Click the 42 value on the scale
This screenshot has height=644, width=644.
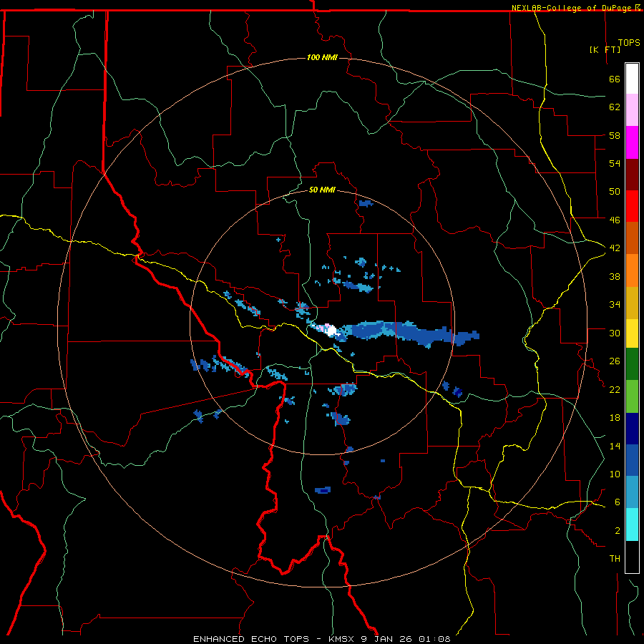coord(615,248)
